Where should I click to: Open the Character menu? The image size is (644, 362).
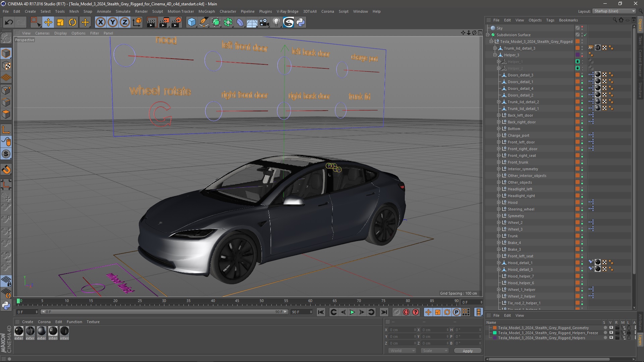[228, 11]
